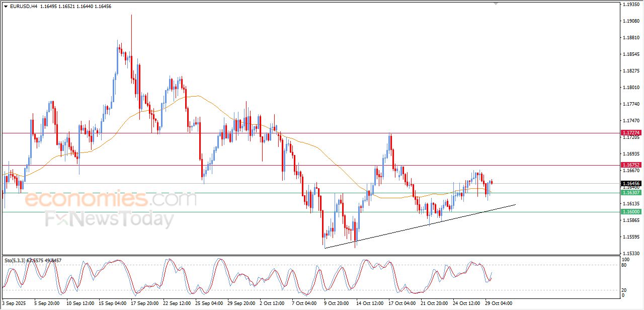Click the 3 Sep 2025 date label

pos(13,303)
